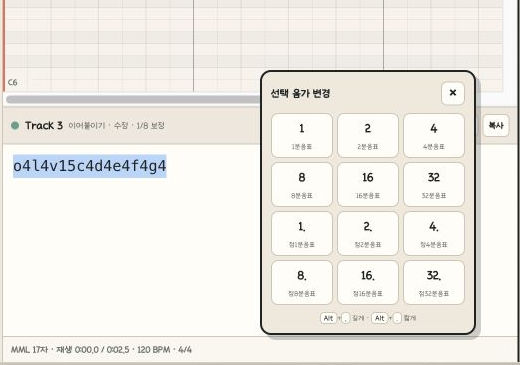This screenshot has height=365, width=520.
Task: Click the MML text o4l4v15c4d4e4f4g4
Action: click(x=89, y=166)
